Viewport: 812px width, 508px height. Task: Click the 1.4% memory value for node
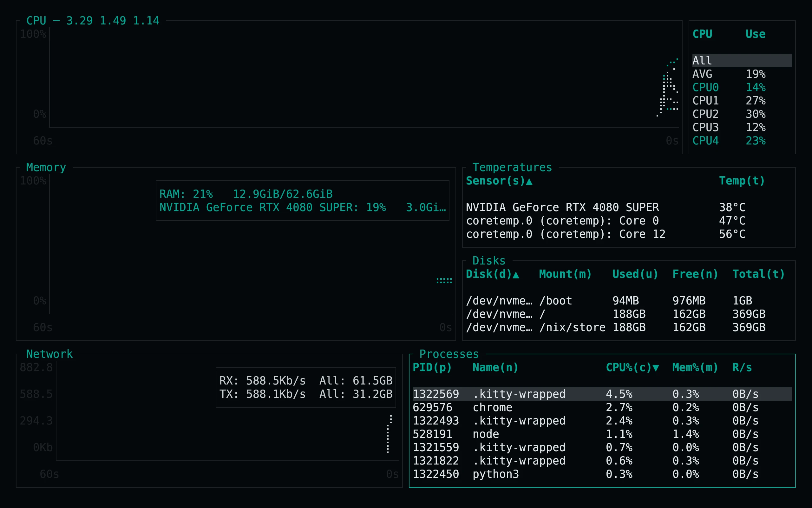coord(685,434)
